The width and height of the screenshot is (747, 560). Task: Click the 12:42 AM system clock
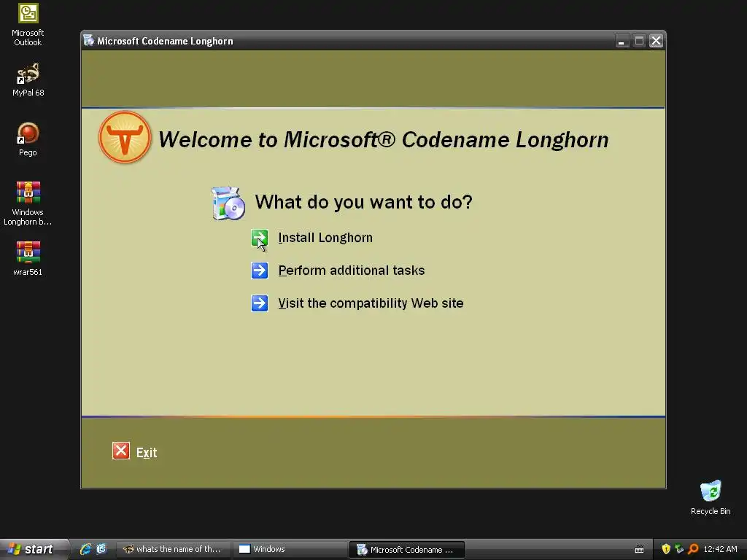[720, 549]
